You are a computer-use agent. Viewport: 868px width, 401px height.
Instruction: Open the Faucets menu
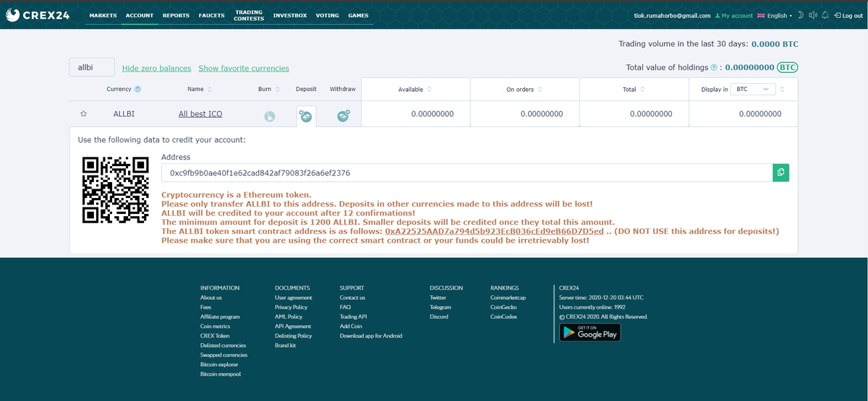pos(212,15)
